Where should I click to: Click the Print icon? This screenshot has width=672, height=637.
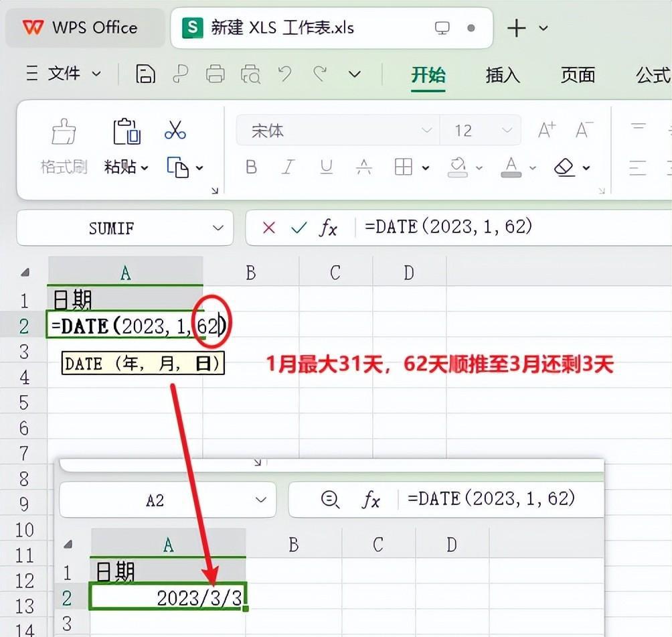[x=215, y=74]
